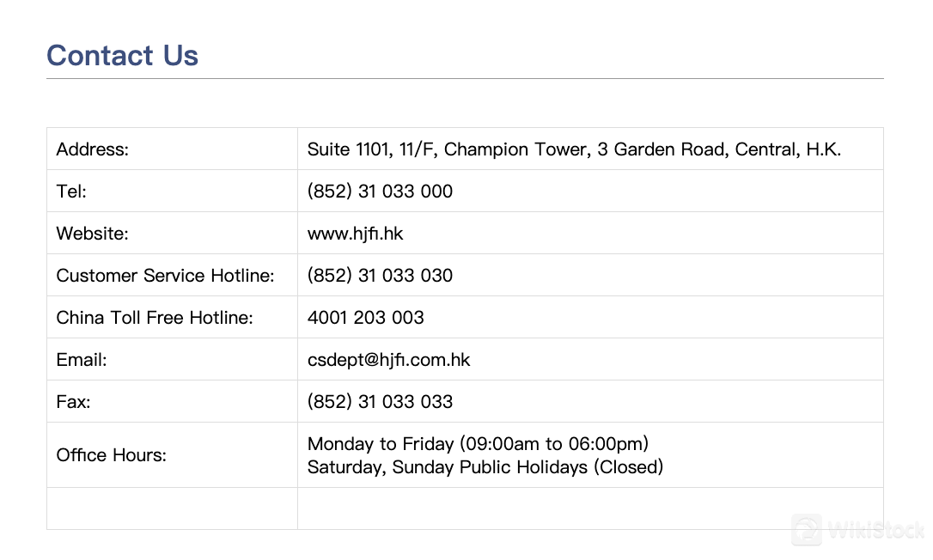
Task: Click the Saturday, Sunday Public Holidays text
Action: pos(485,467)
